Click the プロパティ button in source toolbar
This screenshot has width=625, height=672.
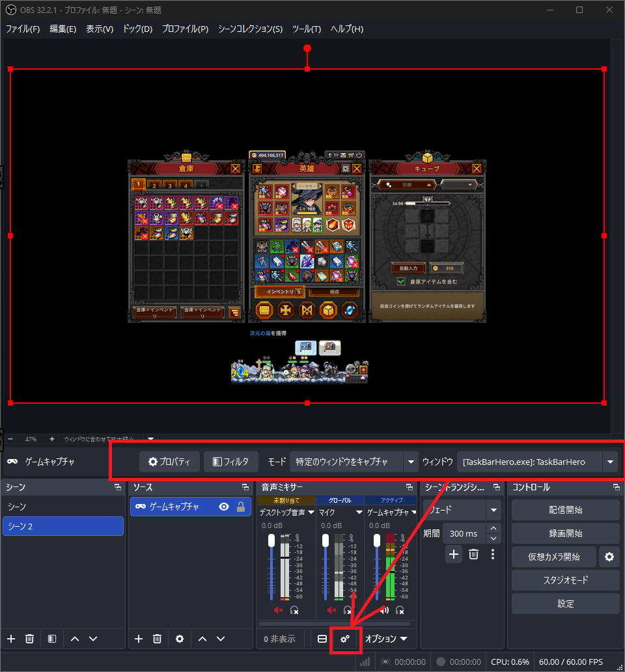[x=170, y=462]
